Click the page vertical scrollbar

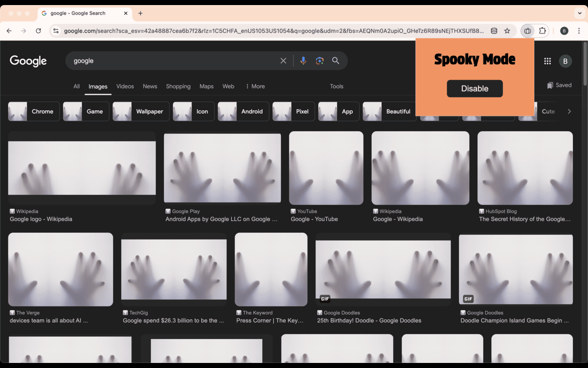point(585,63)
